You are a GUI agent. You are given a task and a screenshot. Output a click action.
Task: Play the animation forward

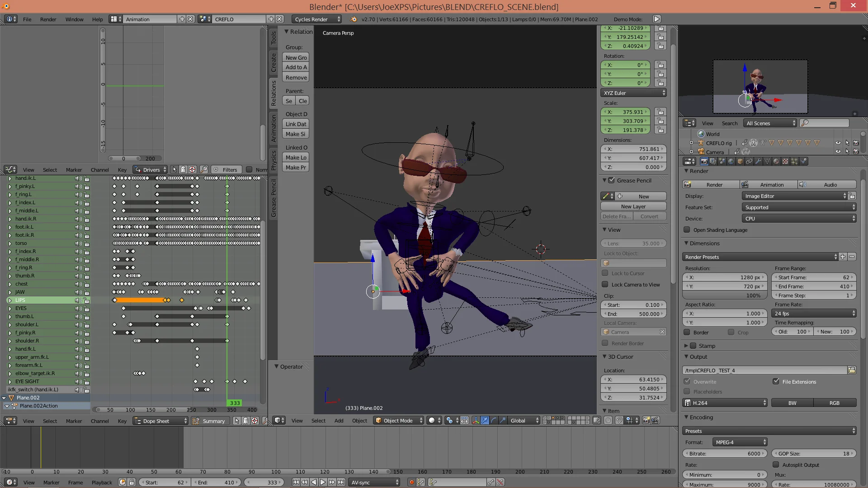pyautogui.click(x=323, y=483)
